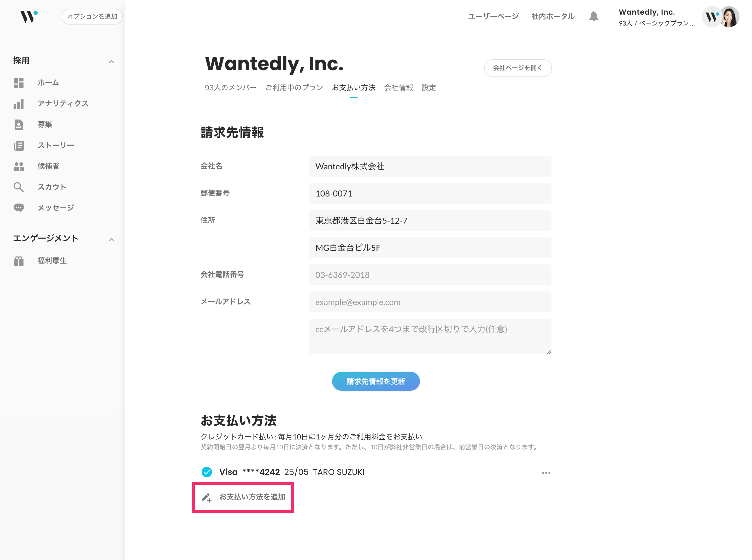This screenshot has height=560, width=752.
Task: Switch to 93人のメンバー tab
Action: [231, 87]
